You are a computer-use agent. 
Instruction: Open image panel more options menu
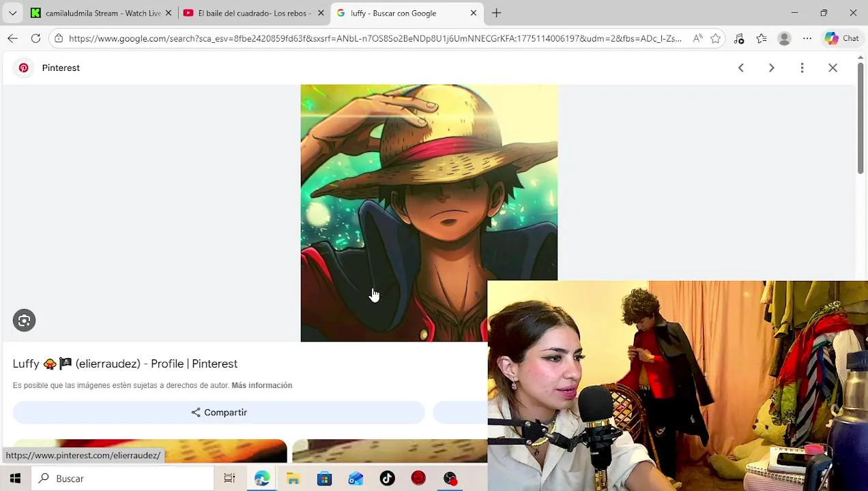tap(802, 68)
